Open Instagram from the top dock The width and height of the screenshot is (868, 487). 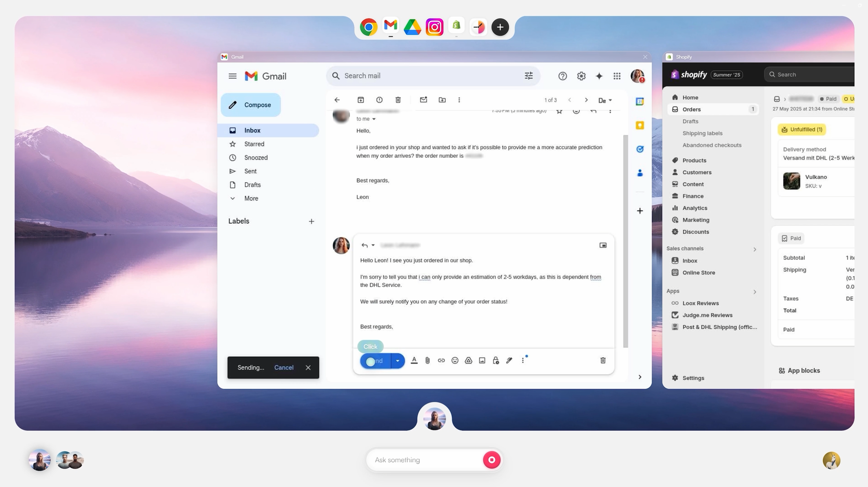pos(434,27)
